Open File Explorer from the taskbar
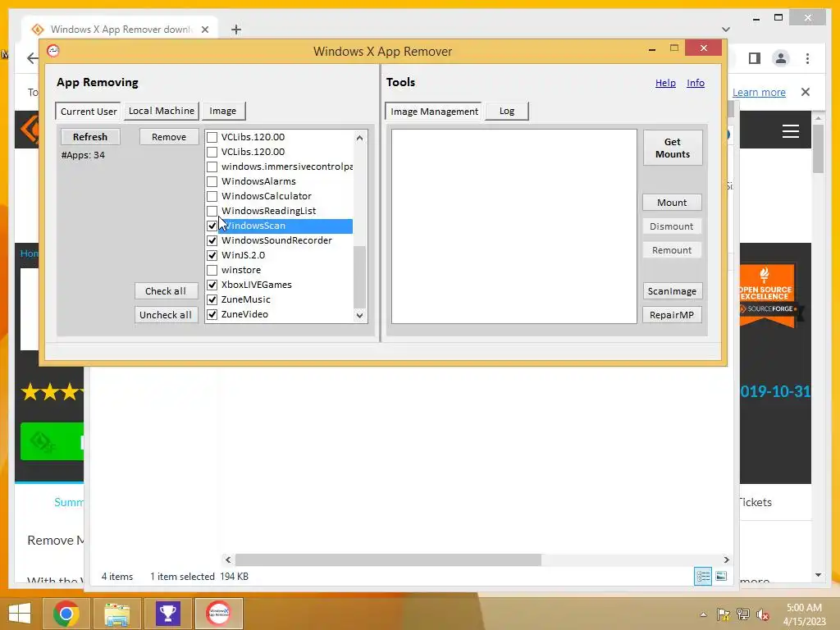This screenshot has width=840, height=630. point(116,614)
